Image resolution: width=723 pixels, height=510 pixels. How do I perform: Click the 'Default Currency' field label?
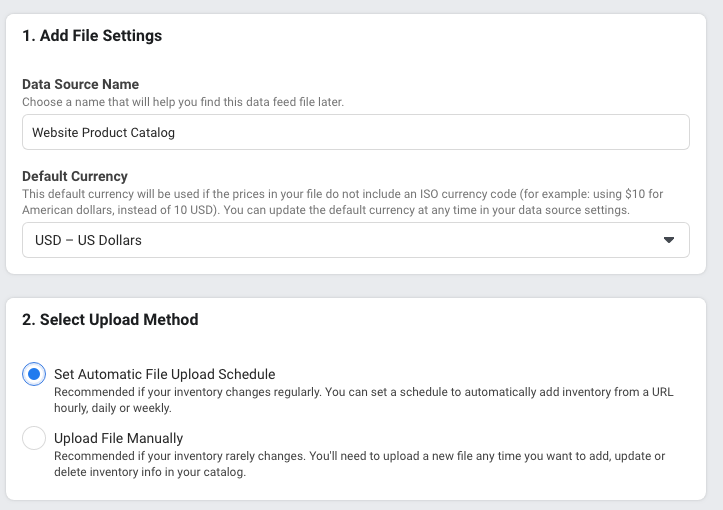pyautogui.click(x=75, y=176)
